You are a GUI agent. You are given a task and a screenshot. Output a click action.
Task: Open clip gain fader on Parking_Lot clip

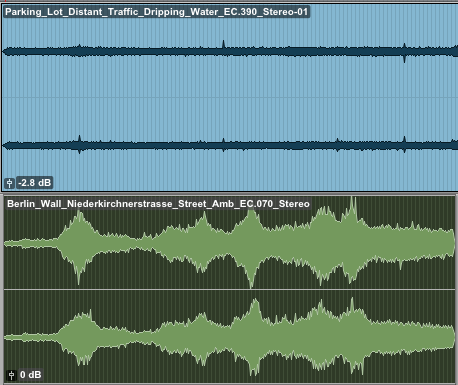[x=9, y=183]
